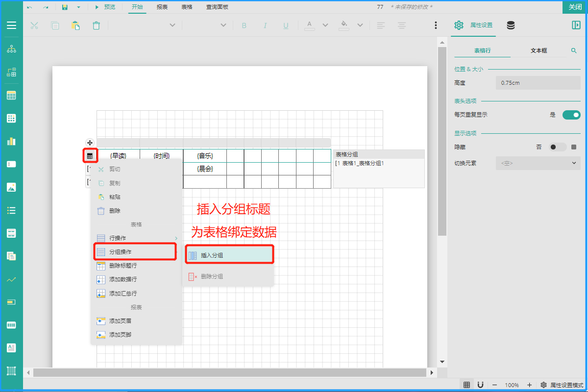
Task: Click the table handle icon on the row
Action: pyautogui.click(x=90, y=156)
